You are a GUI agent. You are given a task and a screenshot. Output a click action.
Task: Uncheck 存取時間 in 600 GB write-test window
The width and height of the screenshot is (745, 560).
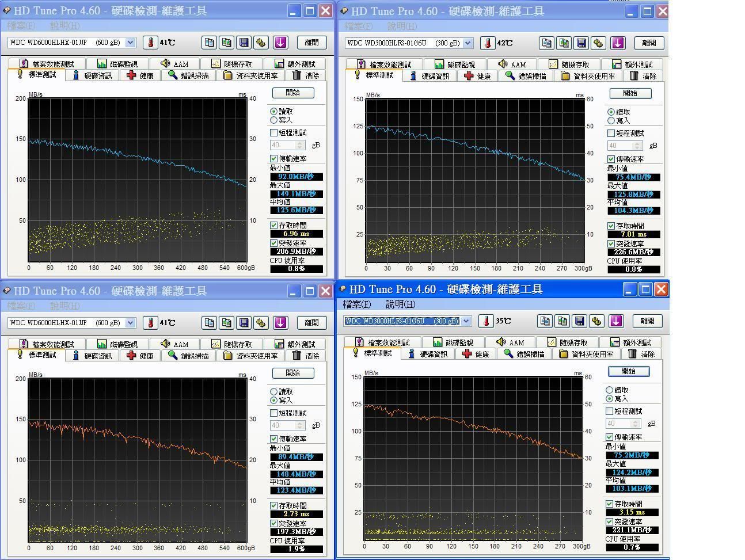click(x=274, y=505)
